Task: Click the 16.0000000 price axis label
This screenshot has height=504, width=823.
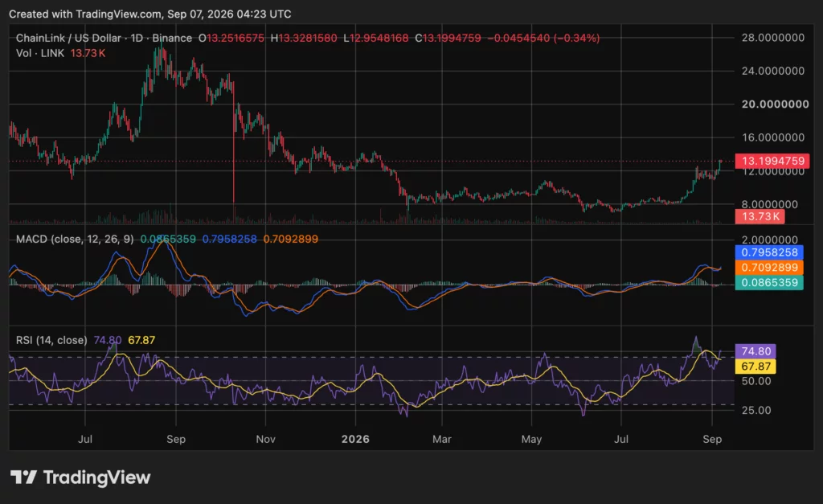Action: [772, 137]
